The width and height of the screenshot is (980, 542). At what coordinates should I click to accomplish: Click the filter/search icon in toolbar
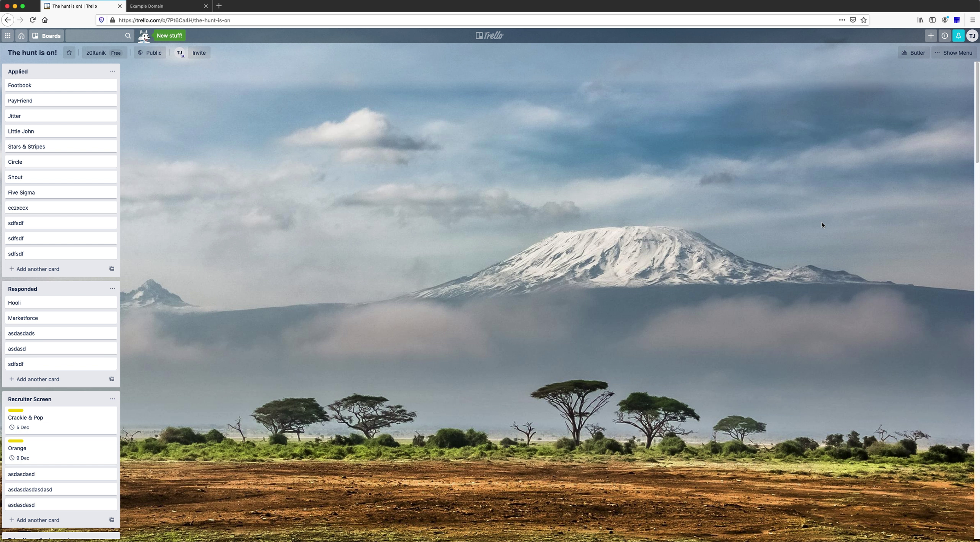point(127,36)
